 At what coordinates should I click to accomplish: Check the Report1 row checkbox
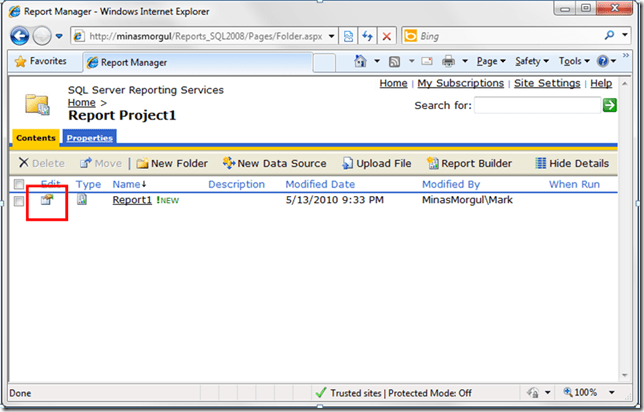19,201
